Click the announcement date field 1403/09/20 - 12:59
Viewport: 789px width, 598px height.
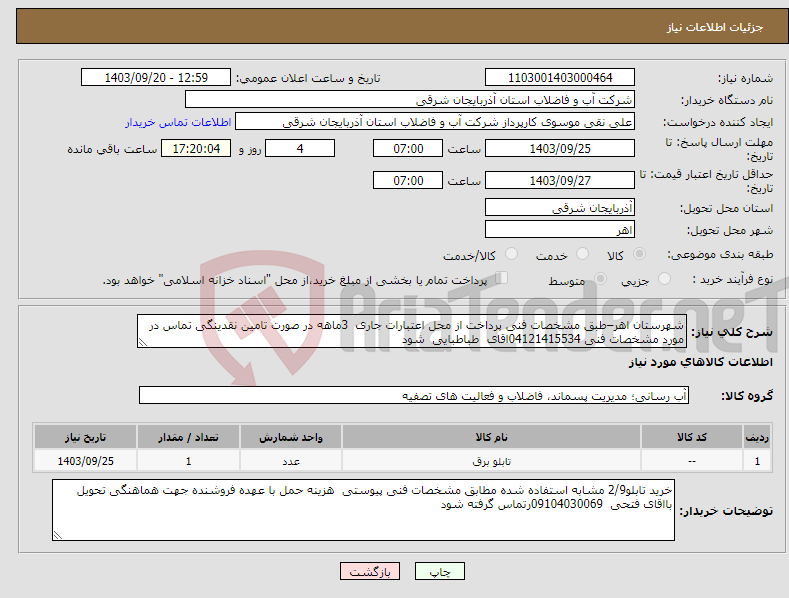coord(156,78)
